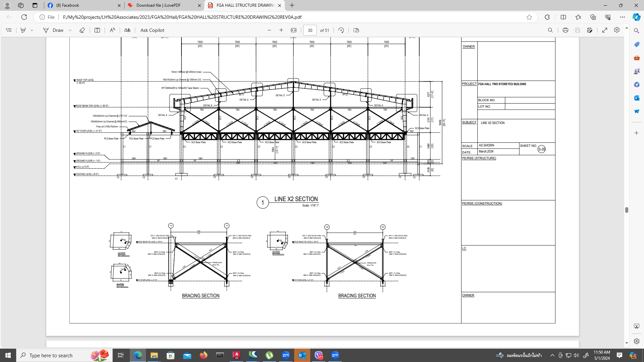Open sidebar Search

[x=636, y=31]
